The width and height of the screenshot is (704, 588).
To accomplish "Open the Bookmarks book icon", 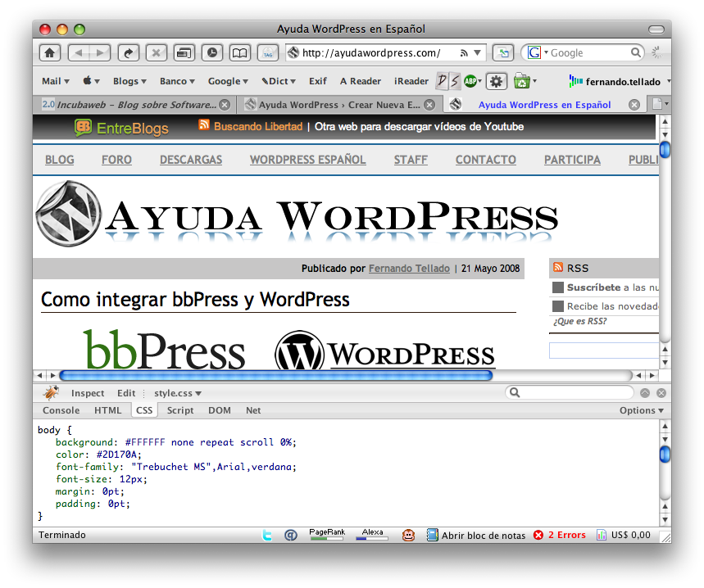I will tap(239, 53).
